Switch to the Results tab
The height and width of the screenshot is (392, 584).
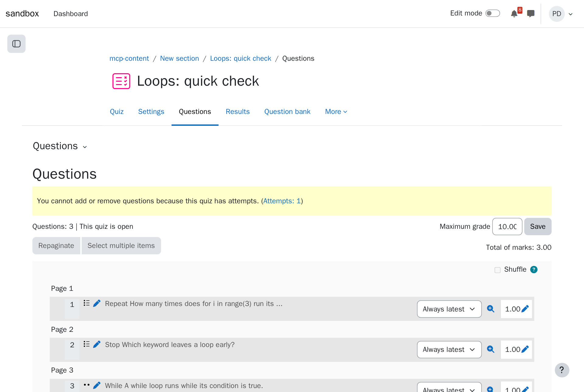pos(238,112)
